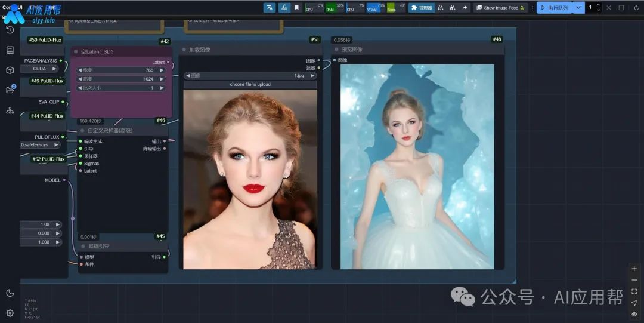
Task: Click the CPU usage monitor
Action: coord(314,7)
